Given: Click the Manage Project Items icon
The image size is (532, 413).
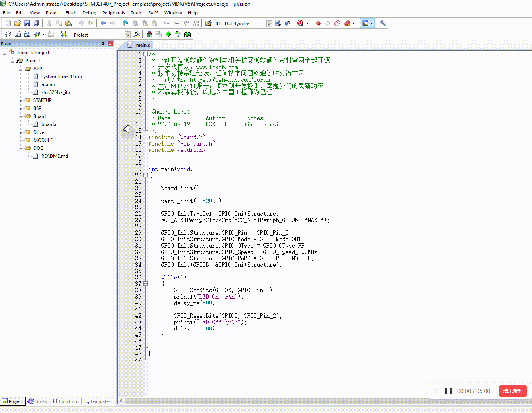Looking at the screenshot, I should (149, 34).
